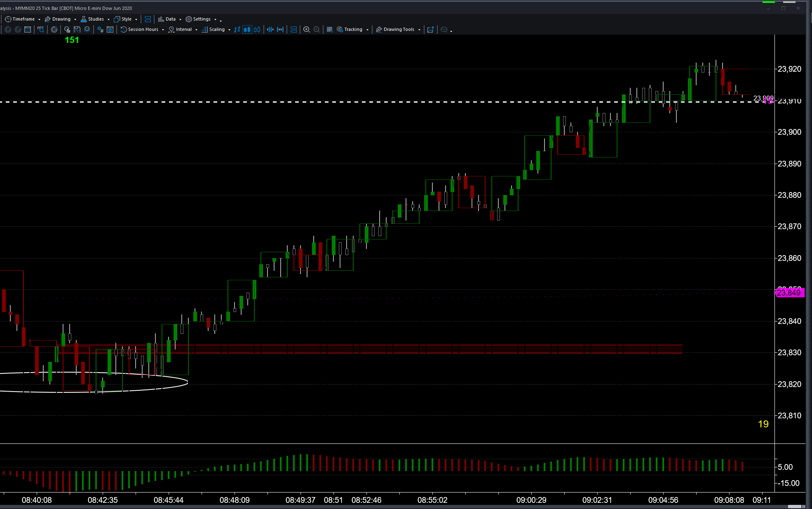Expand the Drawing Tools dropdown
The height and width of the screenshot is (509, 812).
419,30
